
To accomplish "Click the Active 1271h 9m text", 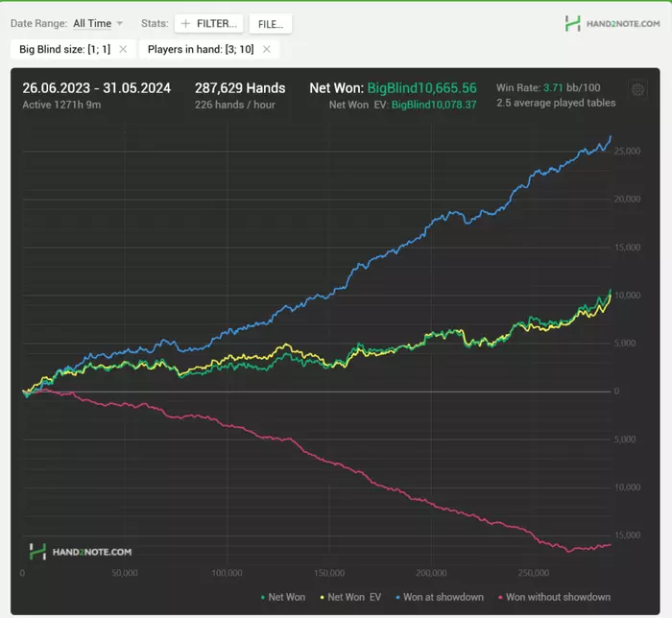I will point(61,105).
